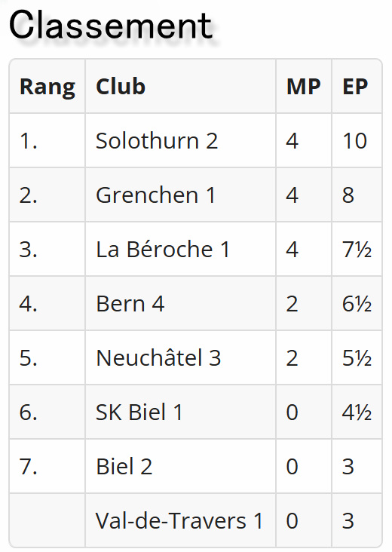Select the Neuchâtel 3 club cell
This screenshot has height=552, width=392.
click(180, 357)
